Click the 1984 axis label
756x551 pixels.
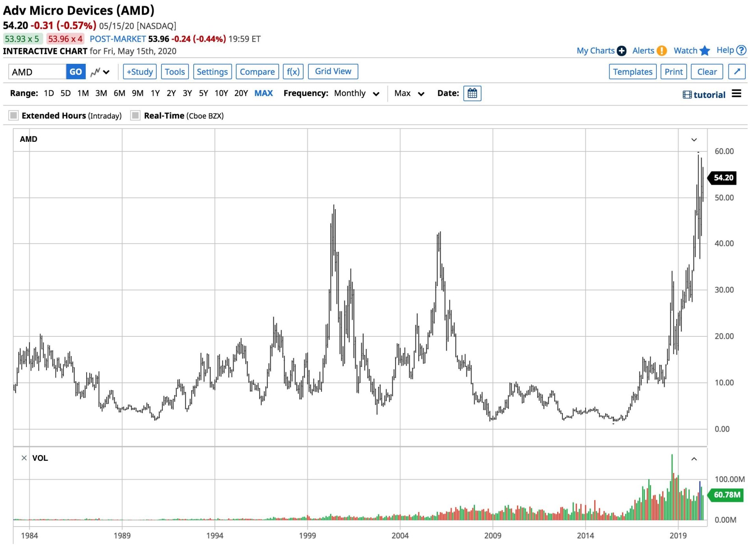click(x=30, y=536)
